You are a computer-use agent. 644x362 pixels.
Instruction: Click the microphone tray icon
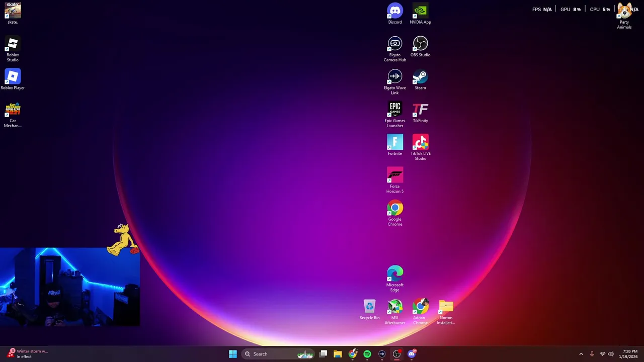point(592,354)
